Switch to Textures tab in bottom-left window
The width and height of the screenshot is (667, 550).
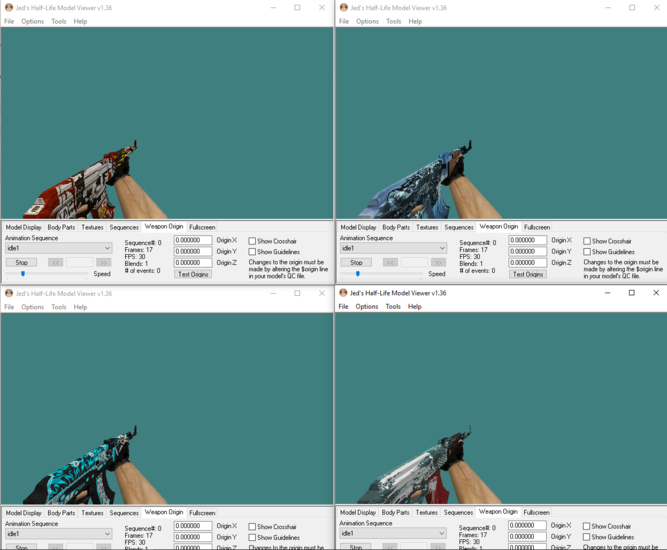click(92, 513)
